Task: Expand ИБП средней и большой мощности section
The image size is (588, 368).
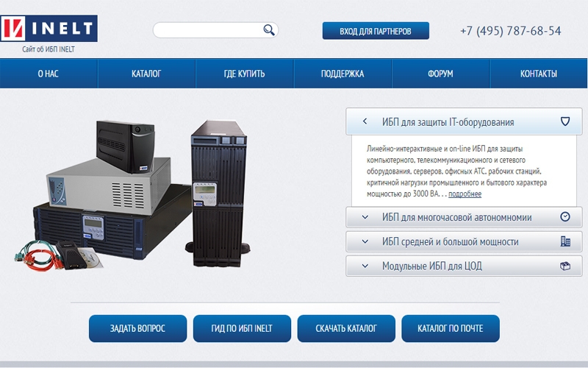Action: (365, 241)
